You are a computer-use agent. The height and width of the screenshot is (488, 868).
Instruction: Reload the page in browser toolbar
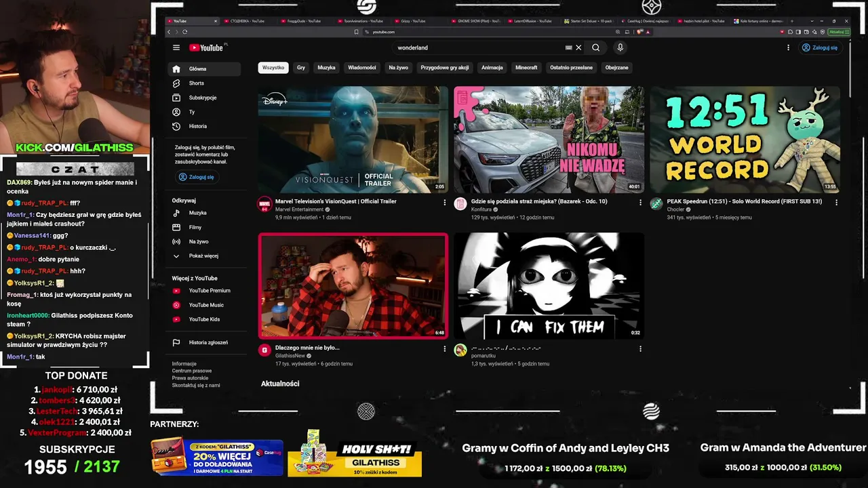click(x=184, y=32)
